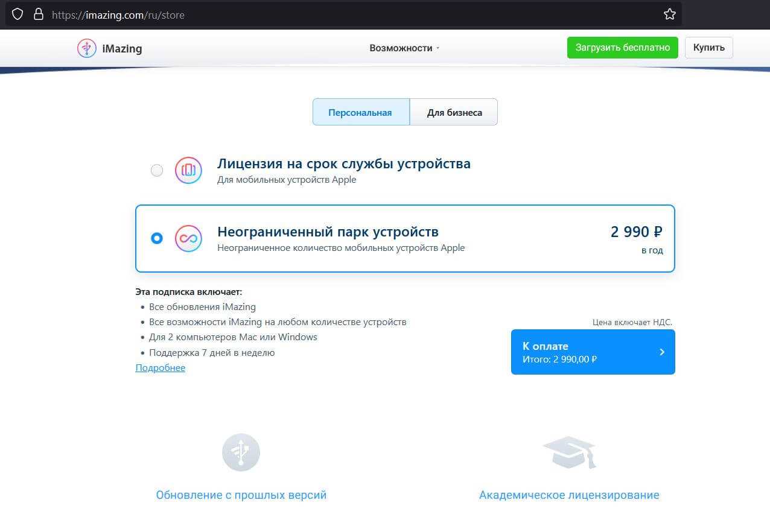Select the unlimited devices radio button
This screenshot has width=770, height=532.
(157, 238)
